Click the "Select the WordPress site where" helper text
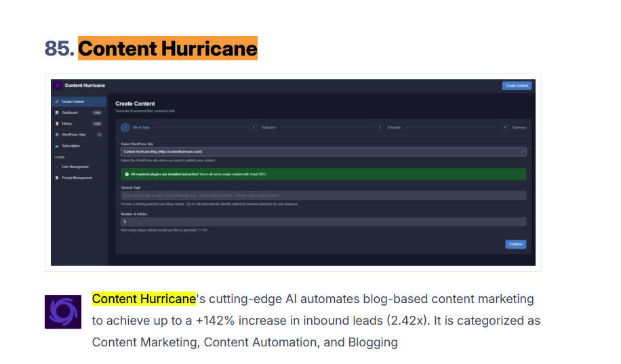The image size is (621, 364). (x=168, y=161)
